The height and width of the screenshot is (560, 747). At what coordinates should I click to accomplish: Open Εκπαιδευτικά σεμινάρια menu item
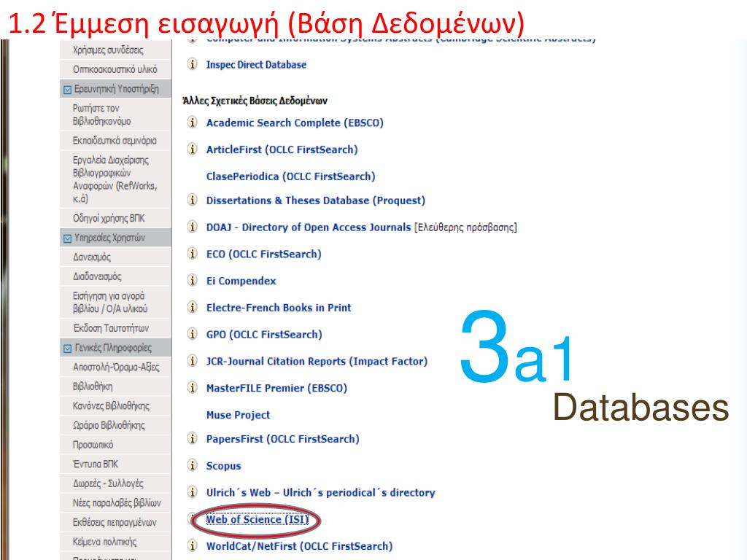click(115, 141)
